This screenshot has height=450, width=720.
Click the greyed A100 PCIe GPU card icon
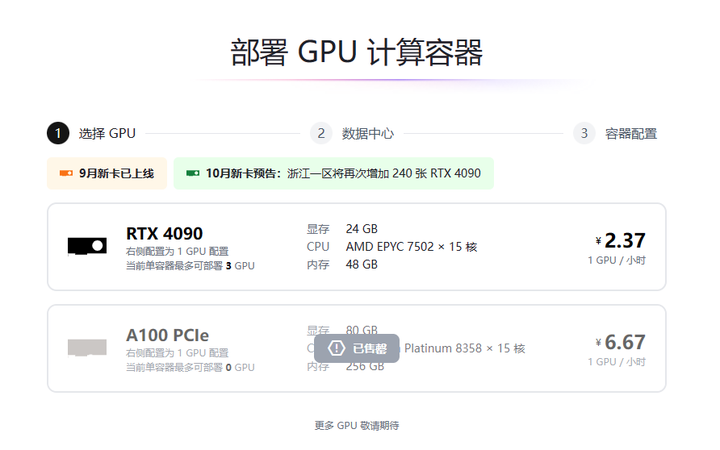tap(87, 348)
